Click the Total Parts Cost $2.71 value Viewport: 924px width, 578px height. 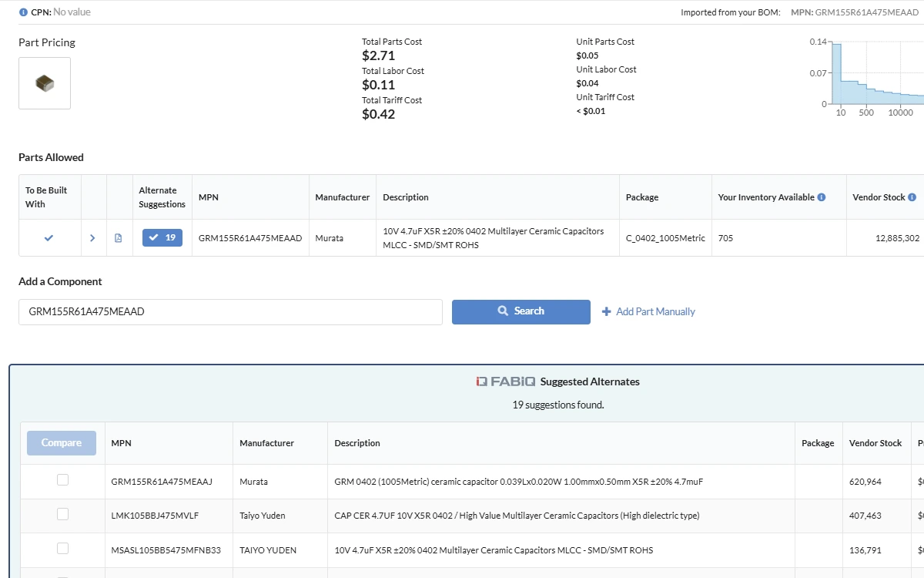point(378,55)
